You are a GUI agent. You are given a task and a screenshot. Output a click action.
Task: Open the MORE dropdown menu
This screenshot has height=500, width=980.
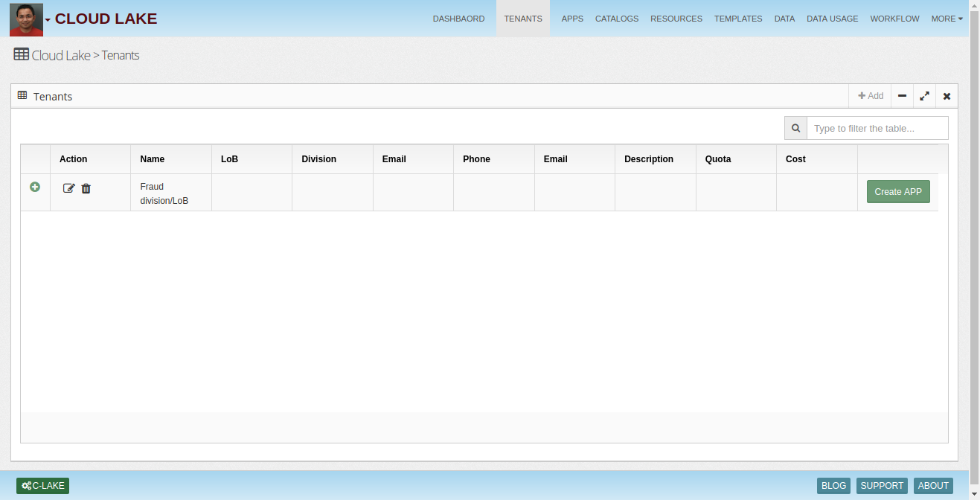tap(947, 19)
